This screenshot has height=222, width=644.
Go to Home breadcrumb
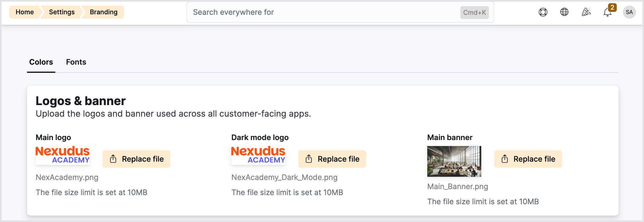pyautogui.click(x=25, y=12)
